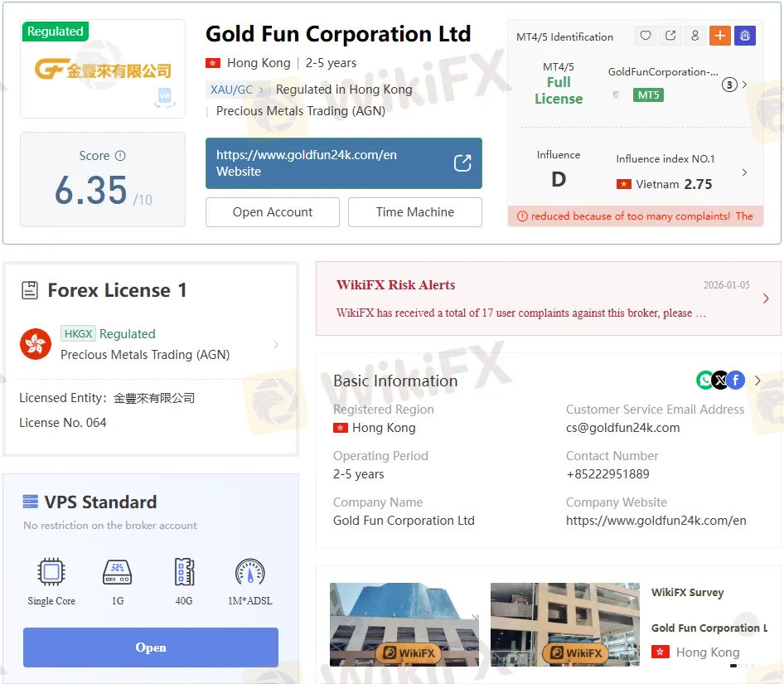Click the orange plus icon
Screen dimensions: 784x684
pyautogui.click(x=720, y=36)
